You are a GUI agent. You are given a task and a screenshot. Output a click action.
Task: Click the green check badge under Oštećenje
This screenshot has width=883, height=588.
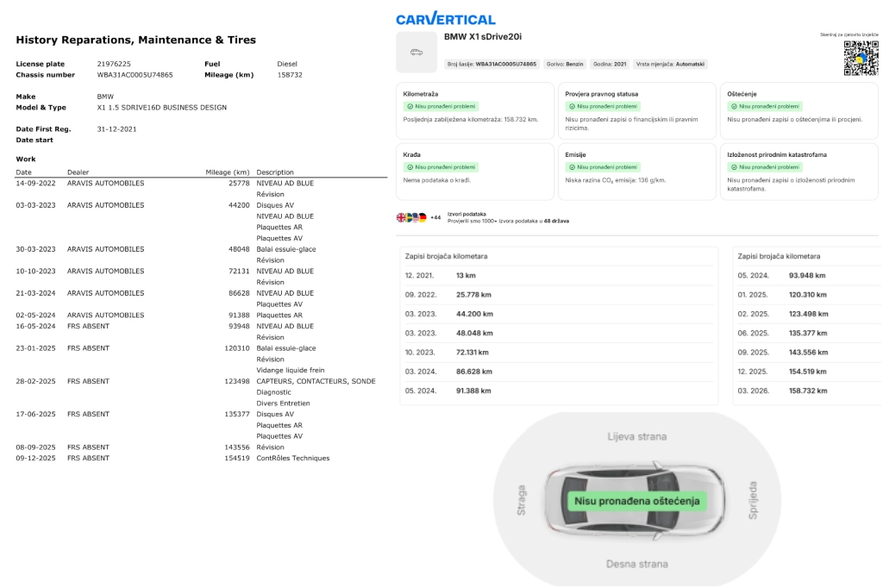click(x=765, y=106)
